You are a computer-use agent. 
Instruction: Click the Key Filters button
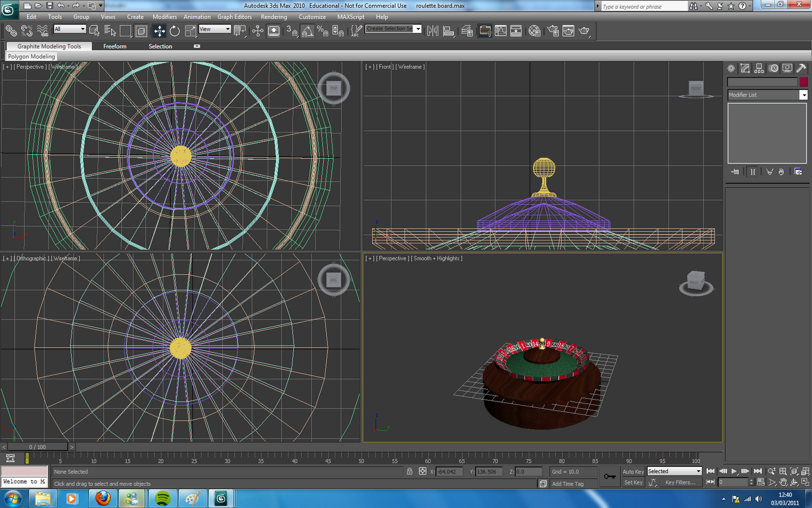click(680, 482)
